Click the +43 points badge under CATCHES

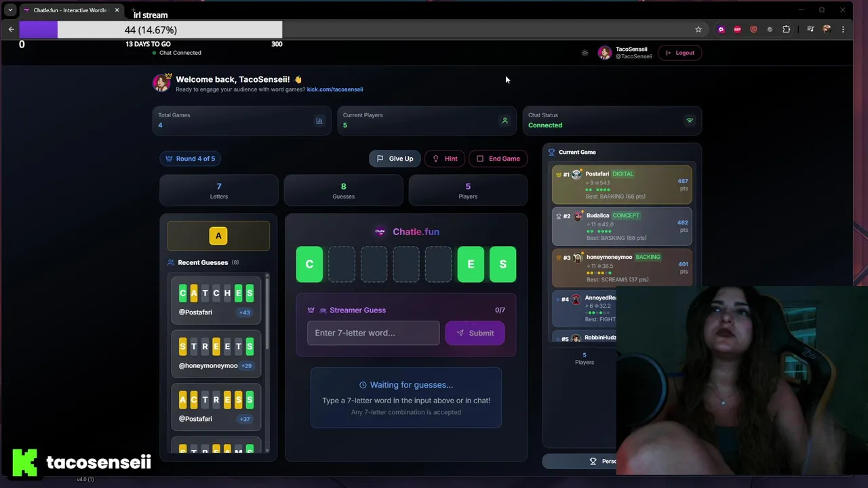pyautogui.click(x=244, y=312)
